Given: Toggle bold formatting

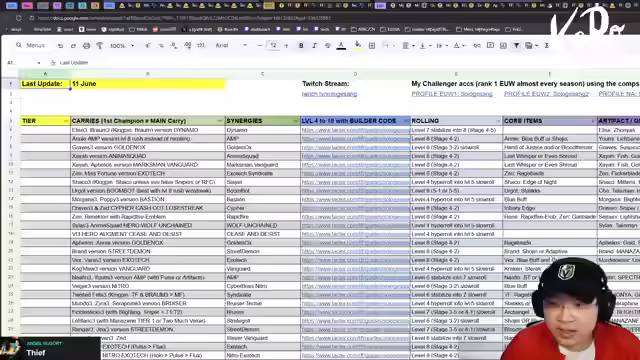Looking at the screenshot, I should point(301,46).
